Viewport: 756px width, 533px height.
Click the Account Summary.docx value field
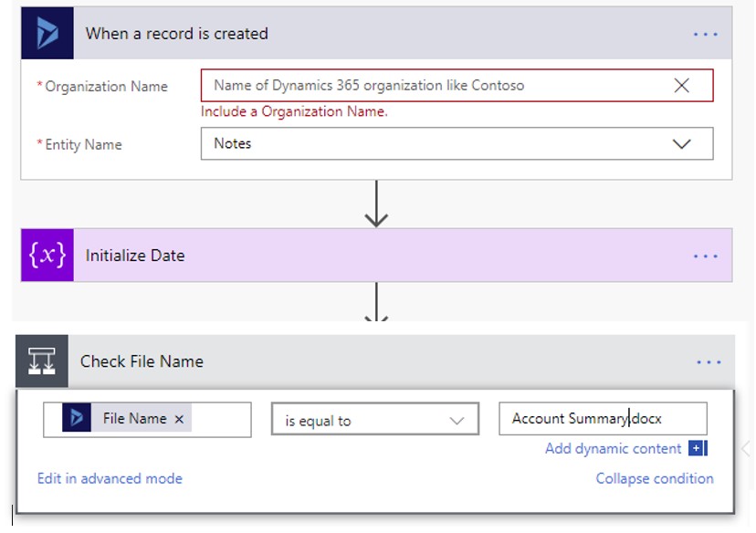(x=603, y=419)
